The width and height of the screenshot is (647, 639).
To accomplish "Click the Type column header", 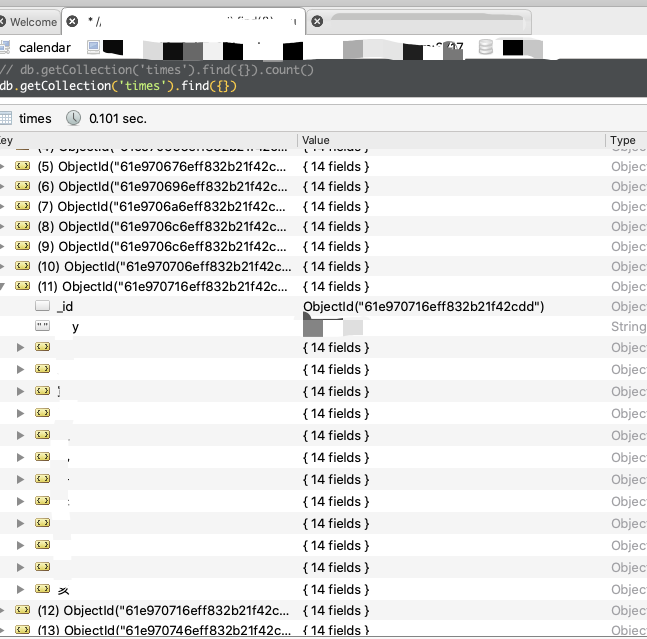I will pyautogui.click(x=624, y=141).
